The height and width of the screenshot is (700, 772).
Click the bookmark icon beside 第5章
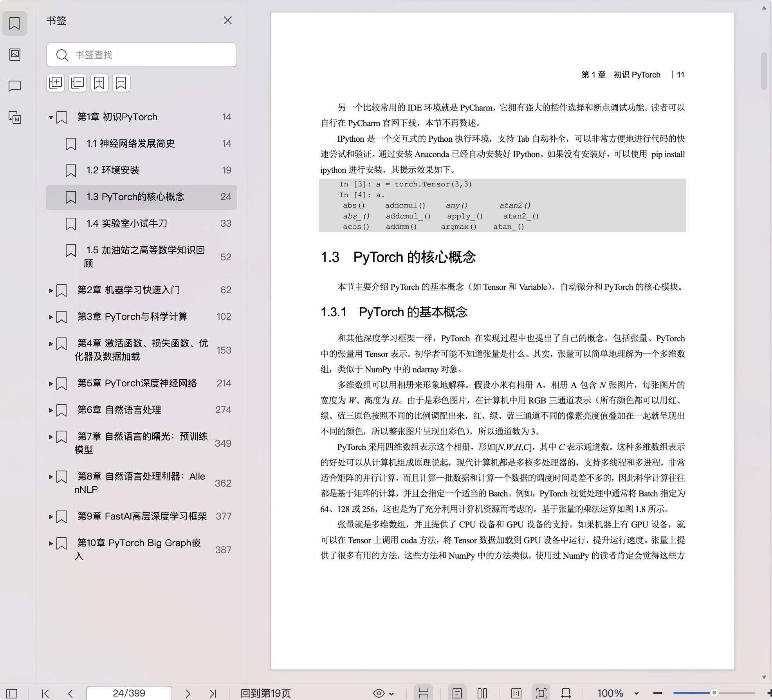coord(61,384)
